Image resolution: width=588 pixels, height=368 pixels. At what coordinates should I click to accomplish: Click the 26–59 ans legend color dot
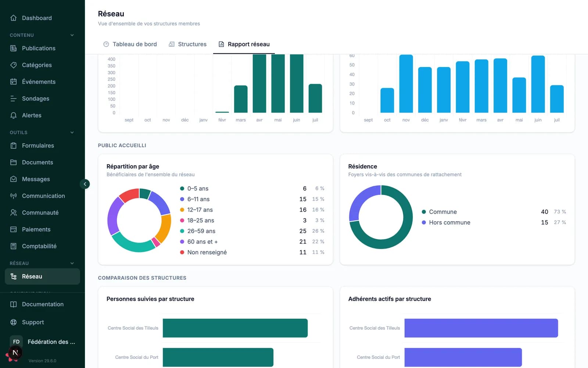click(182, 231)
